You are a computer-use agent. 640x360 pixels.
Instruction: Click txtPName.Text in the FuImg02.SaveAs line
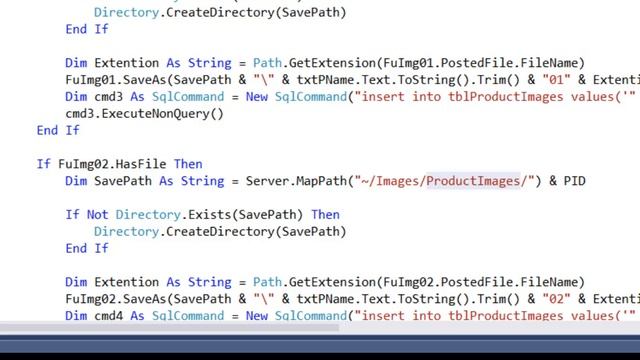343,299
